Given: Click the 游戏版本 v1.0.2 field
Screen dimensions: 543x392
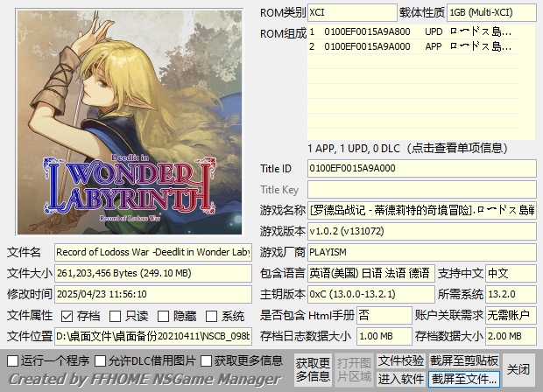Looking at the screenshot, I should 422,231.
